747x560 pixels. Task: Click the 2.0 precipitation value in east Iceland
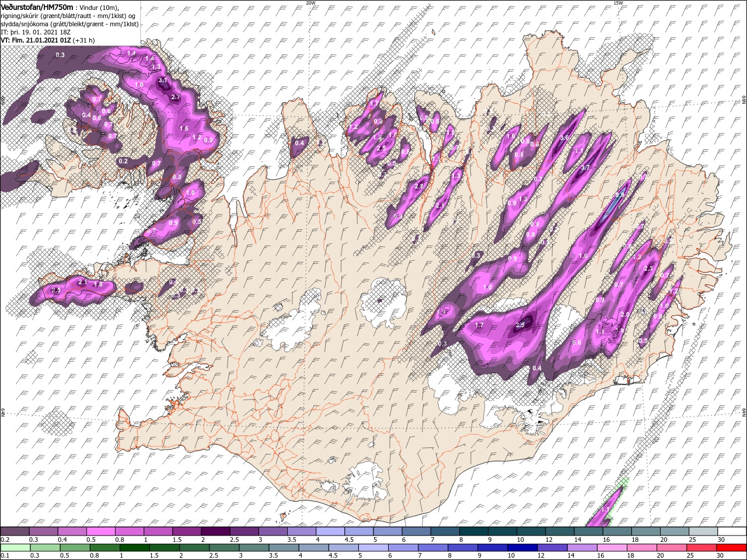[x=624, y=314]
